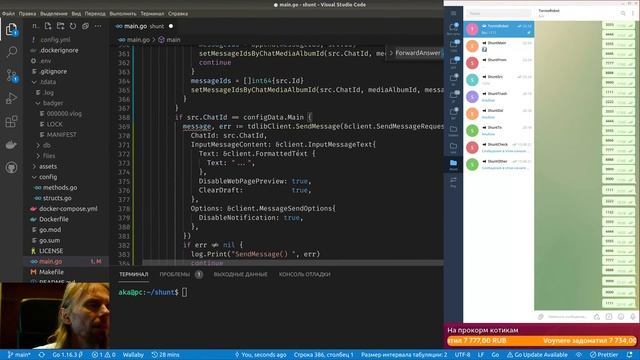Image resolution: width=640 pixels, height=360 pixels.
Task: Select the main.go editor tab
Action: [x=144, y=26]
